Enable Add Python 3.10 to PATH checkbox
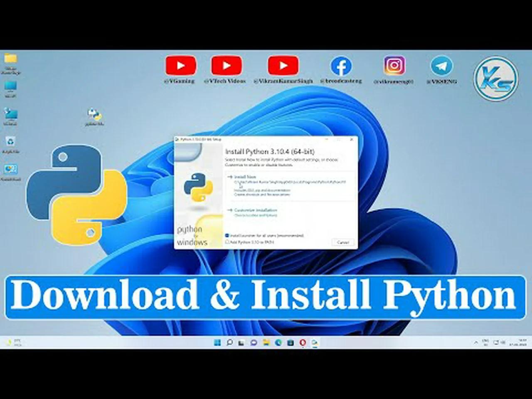Image resolution: width=532 pixels, height=399 pixels. point(227,241)
